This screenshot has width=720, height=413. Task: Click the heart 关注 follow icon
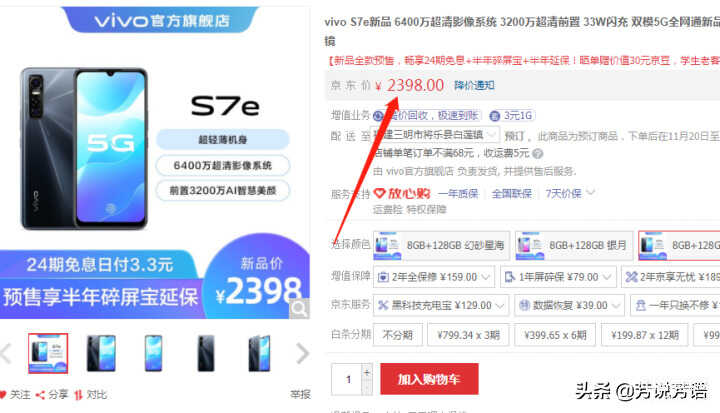tap(3, 395)
